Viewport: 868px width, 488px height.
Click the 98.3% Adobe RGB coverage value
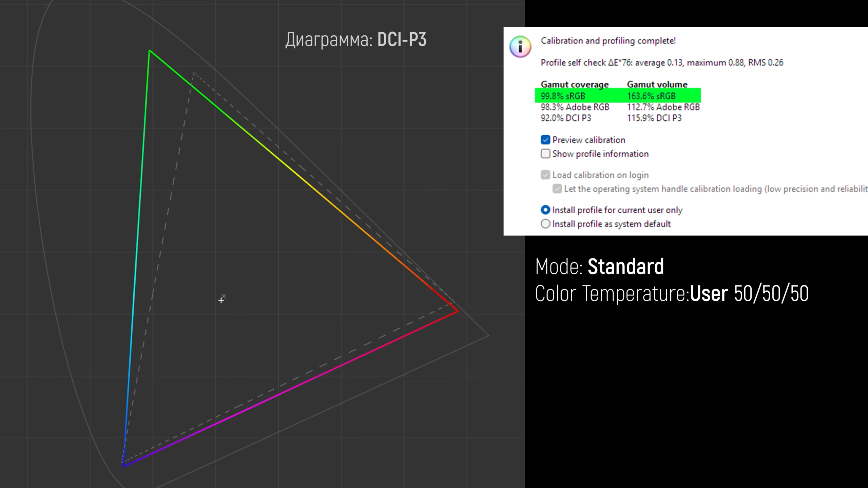pos(575,107)
